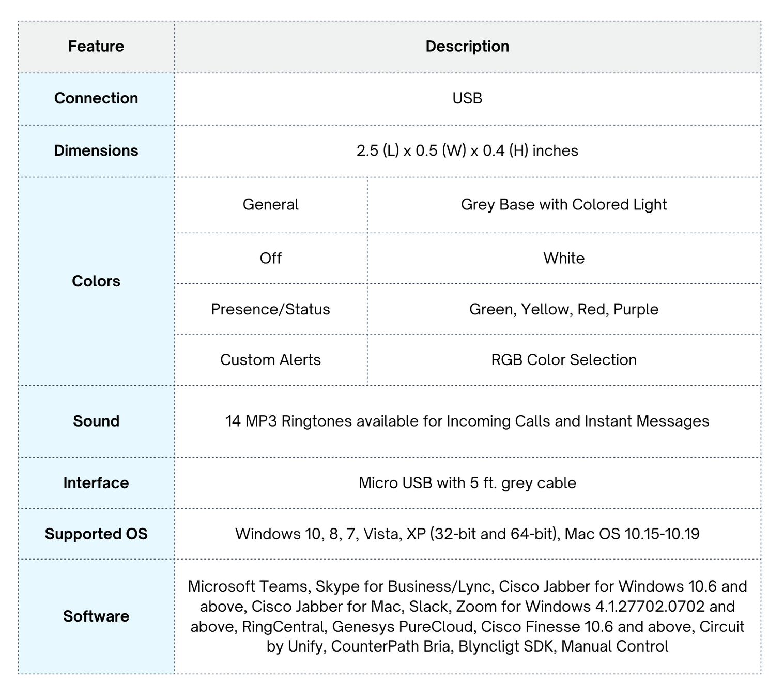Click the General color sub-label
The height and width of the screenshot is (695, 784).
(270, 205)
